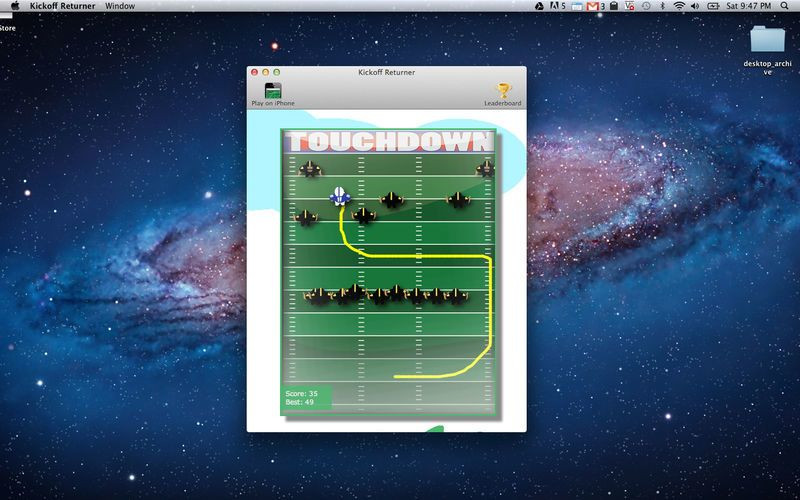The width and height of the screenshot is (800, 500).
Task: Click the Adobe updates menu bar icon
Action: (x=557, y=6)
